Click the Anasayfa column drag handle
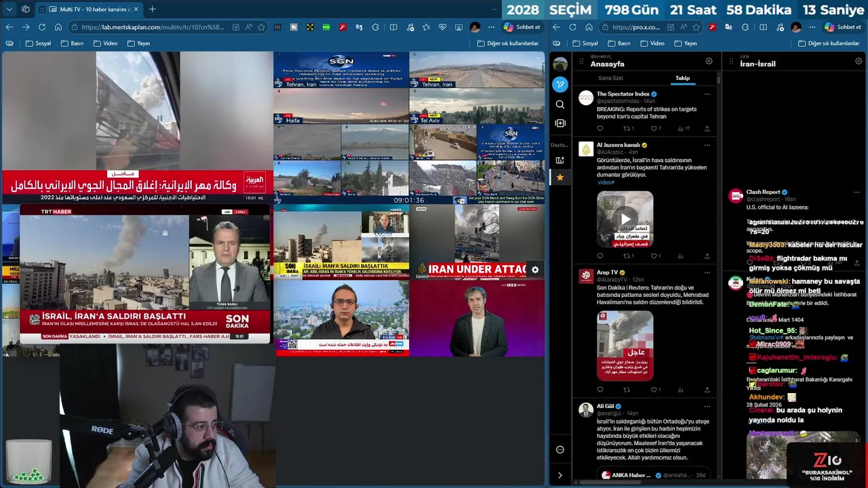 [581, 61]
